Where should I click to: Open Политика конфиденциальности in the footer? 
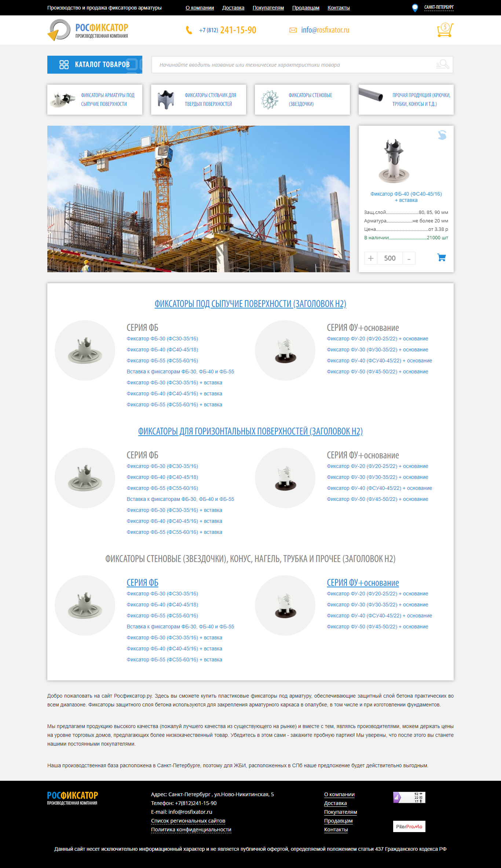[x=191, y=830]
